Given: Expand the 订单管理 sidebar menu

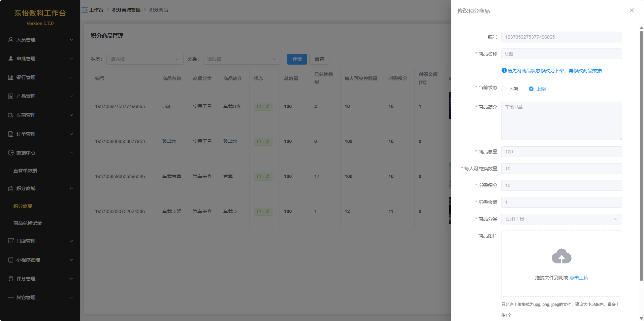Looking at the screenshot, I should (40, 134).
